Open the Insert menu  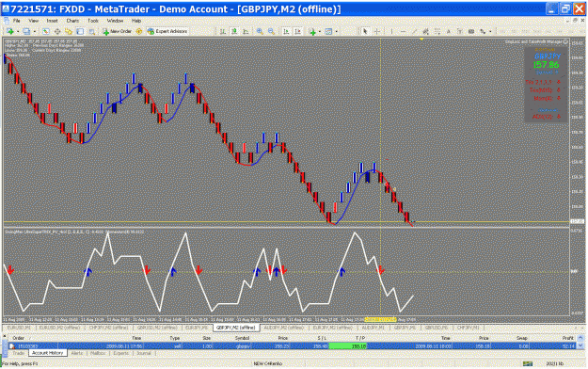[x=52, y=21]
